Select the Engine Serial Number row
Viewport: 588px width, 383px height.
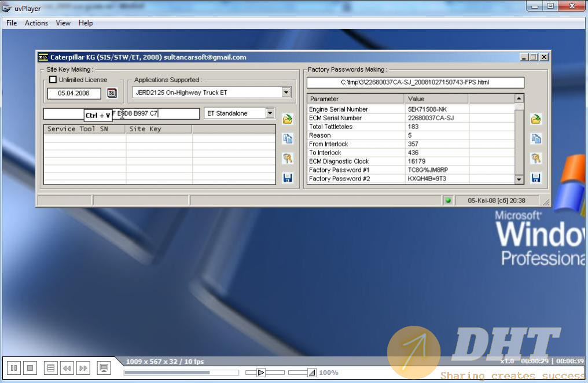click(x=411, y=109)
